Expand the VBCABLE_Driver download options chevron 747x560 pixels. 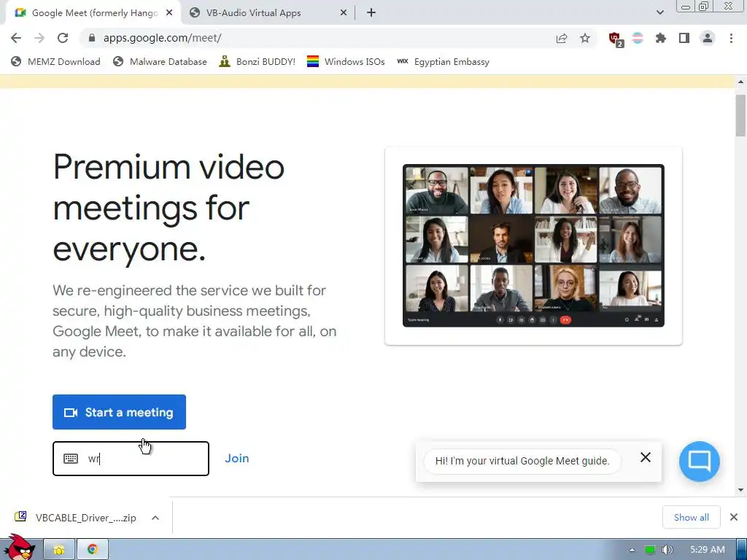click(155, 518)
